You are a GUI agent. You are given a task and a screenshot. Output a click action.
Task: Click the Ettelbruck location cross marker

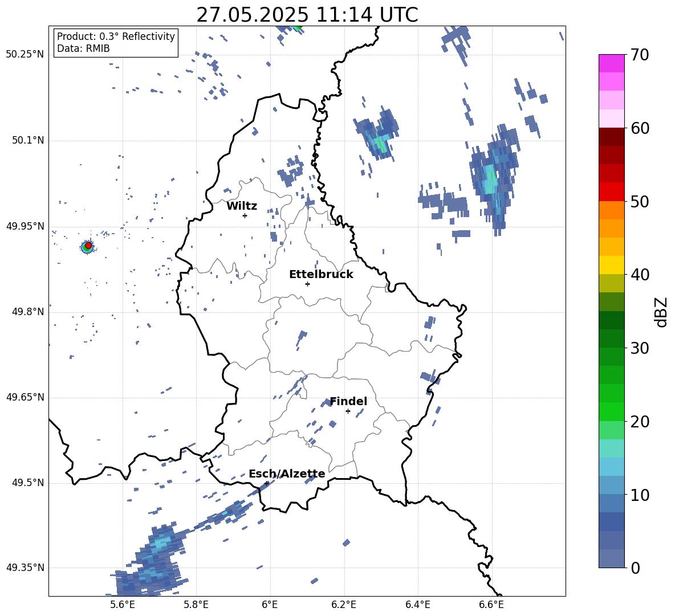(307, 284)
